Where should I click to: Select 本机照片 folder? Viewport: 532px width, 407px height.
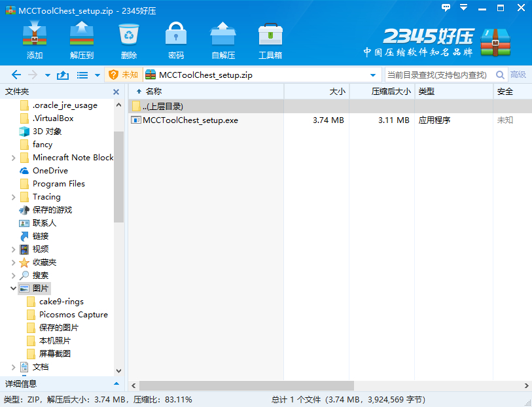[x=54, y=341]
